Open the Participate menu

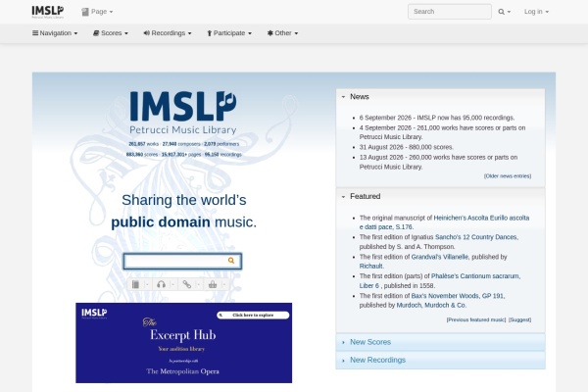pos(229,33)
